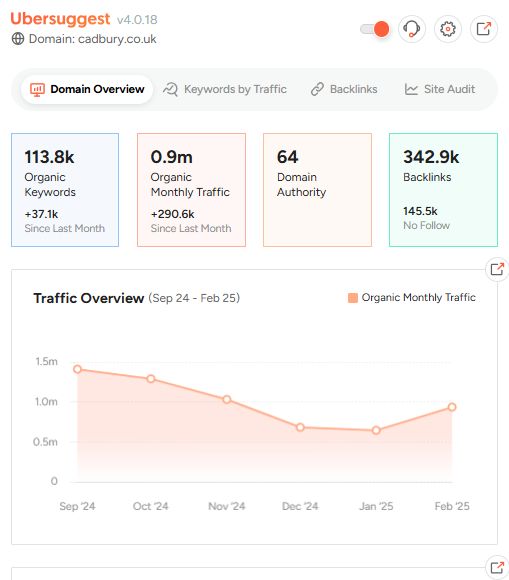The image size is (509, 580).
Task: Click the Sep '24 axis label
Action: pos(77,506)
